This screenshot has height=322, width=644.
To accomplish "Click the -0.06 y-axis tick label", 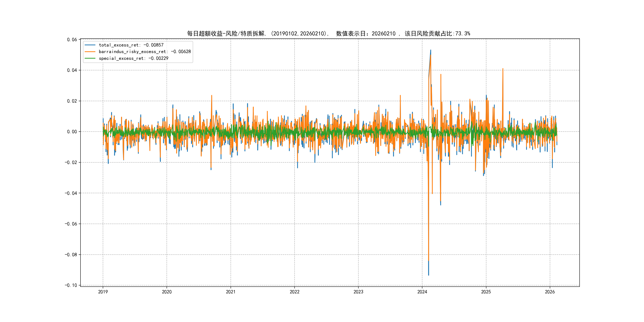I will click(x=71, y=224).
